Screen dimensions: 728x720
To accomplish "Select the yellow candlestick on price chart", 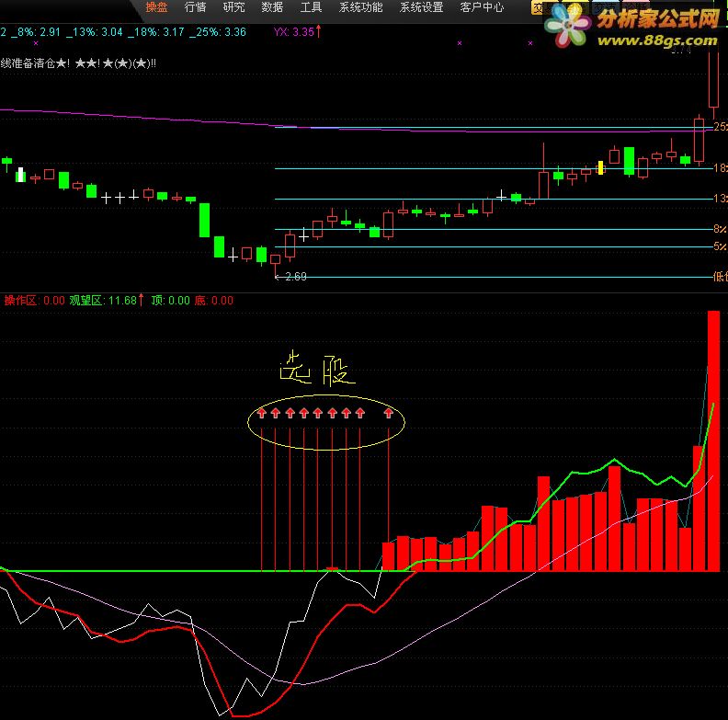I will pyautogui.click(x=600, y=167).
